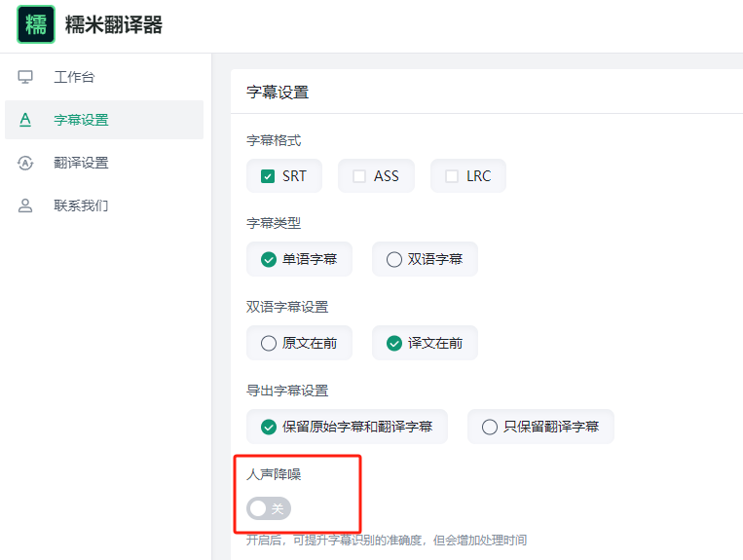Click the 糯米翻译器 title text
The height and width of the screenshot is (560, 743).
click(x=114, y=25)
